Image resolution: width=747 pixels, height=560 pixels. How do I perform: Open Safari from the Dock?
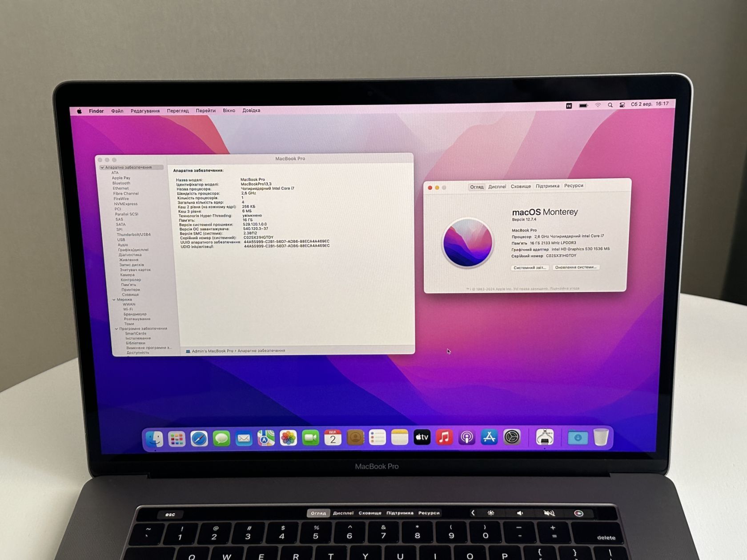199,439
